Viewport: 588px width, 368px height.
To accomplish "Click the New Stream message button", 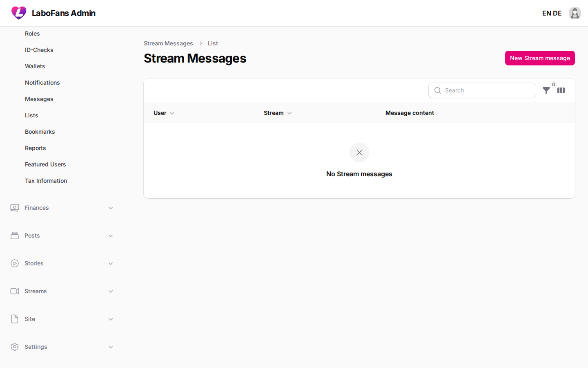I will point(540,58).
